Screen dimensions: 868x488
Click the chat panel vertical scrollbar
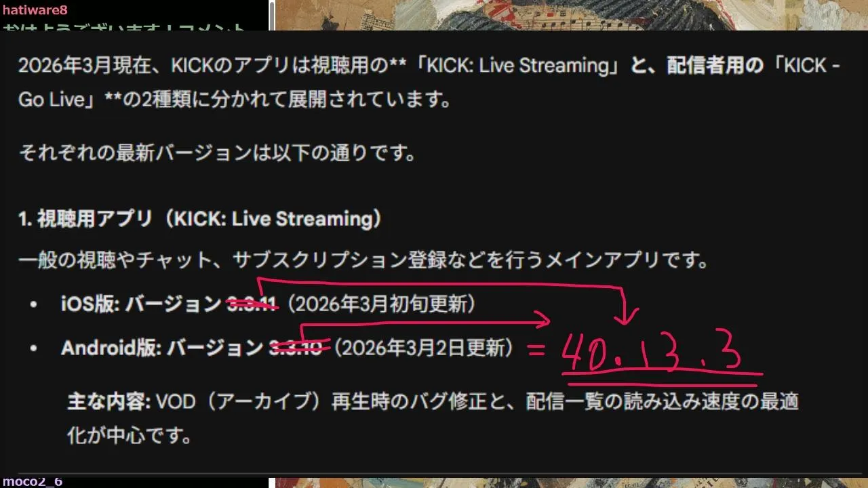coord(271,15)
